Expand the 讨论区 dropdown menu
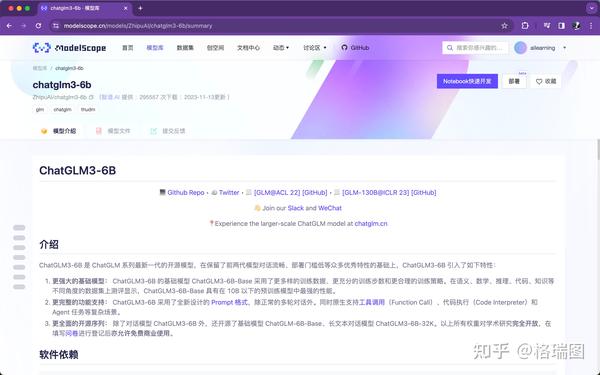The image size is (600, 375). click(315, 48)
